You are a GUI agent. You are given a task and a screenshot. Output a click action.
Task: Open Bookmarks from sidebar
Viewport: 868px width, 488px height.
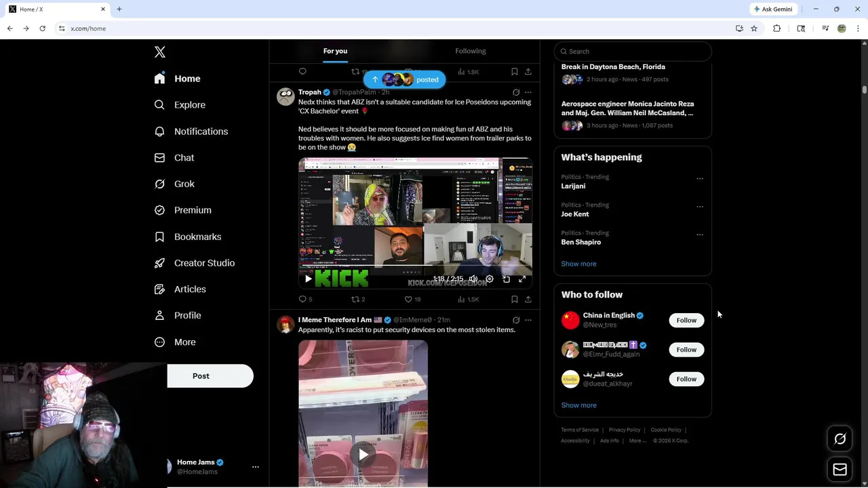coord(188,237)
